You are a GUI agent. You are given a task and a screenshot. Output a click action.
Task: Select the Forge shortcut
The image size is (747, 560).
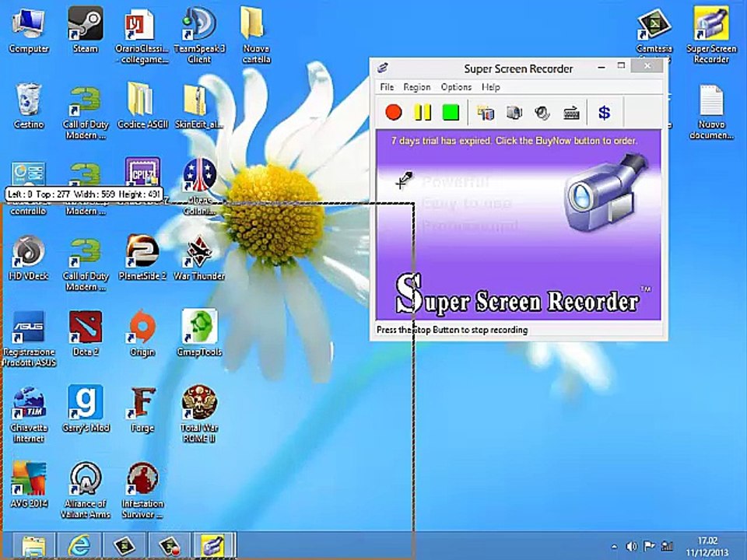[142, 410]
